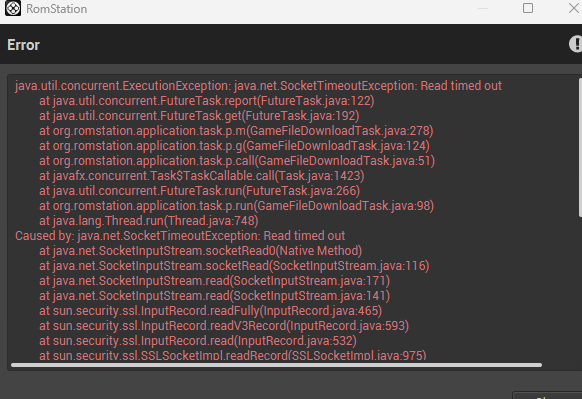
Task: Click the RomStation title text
Action: coord(56,9)
